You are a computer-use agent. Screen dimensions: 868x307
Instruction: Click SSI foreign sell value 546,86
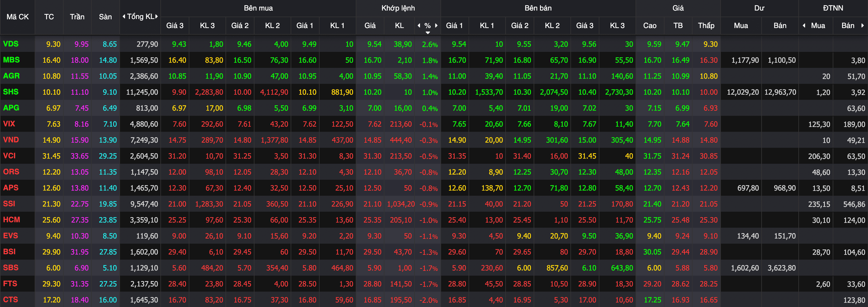[854, 204]
